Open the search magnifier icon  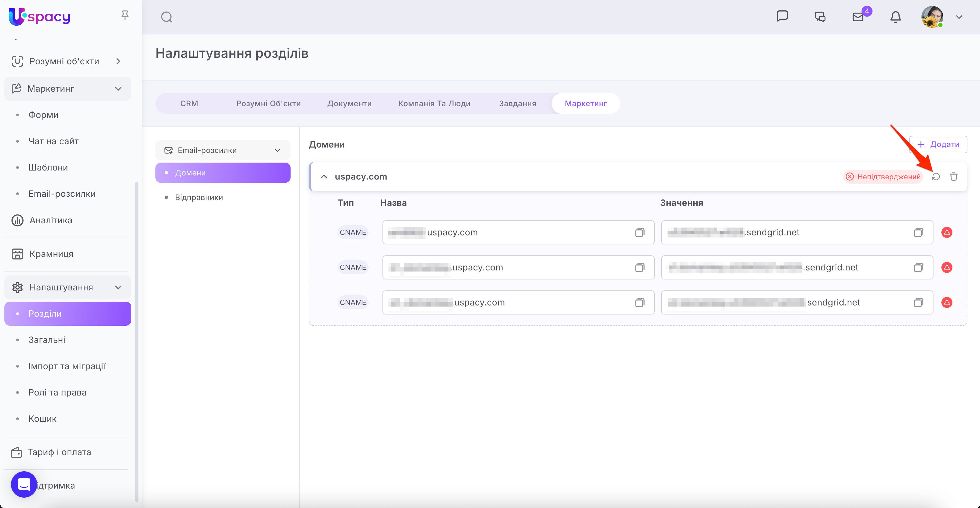[x=167, y=17]
